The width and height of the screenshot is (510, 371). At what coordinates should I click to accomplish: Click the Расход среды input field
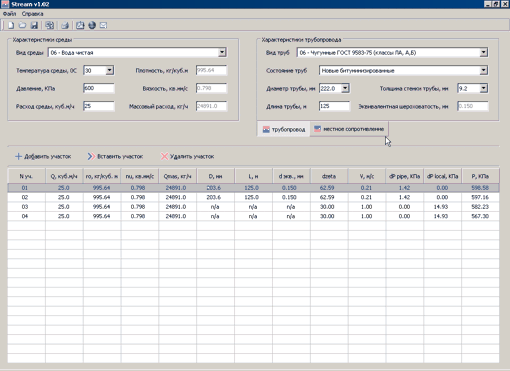[x=99, y=106]
